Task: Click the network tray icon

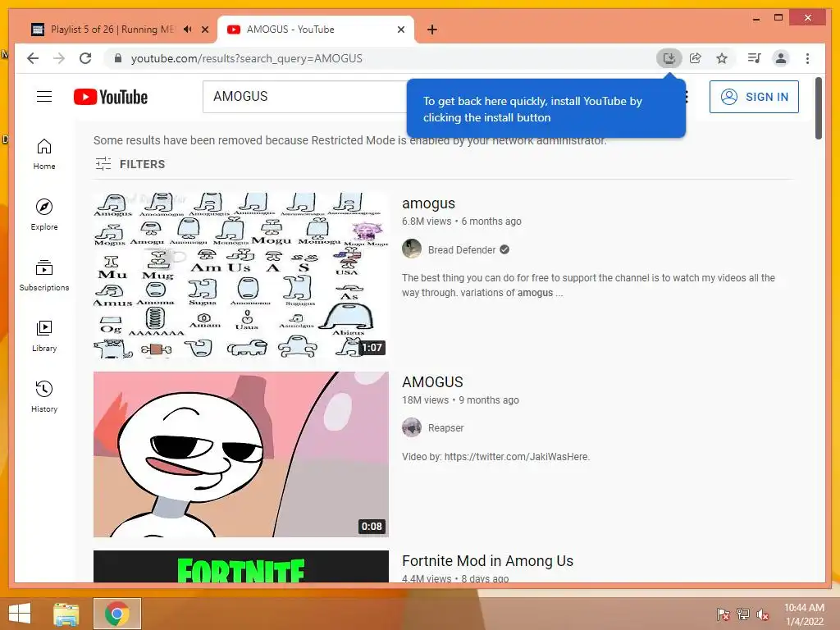Action: pyautogui.click(x=743, y=614)
